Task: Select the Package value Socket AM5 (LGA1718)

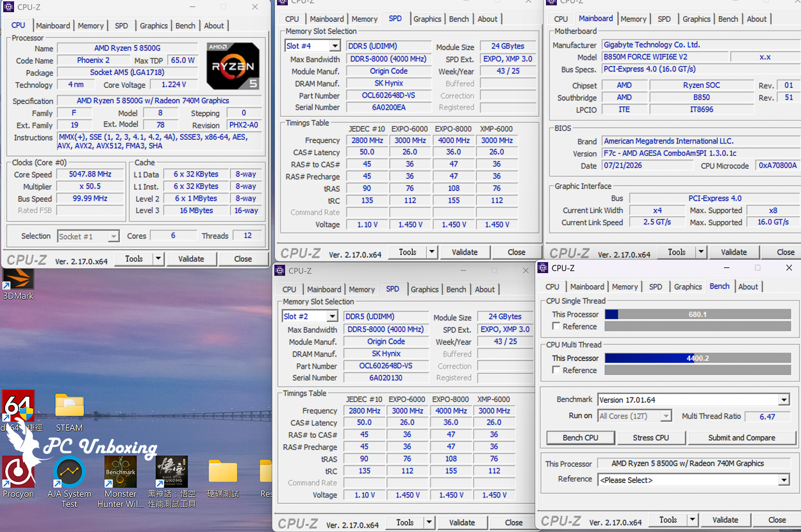Action: 127,72
